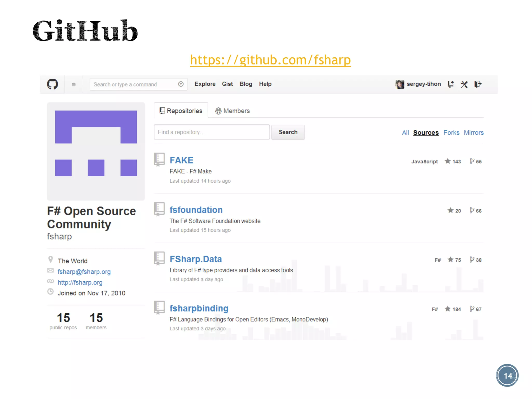Click the location pin icon

click(x=51, y=260)
